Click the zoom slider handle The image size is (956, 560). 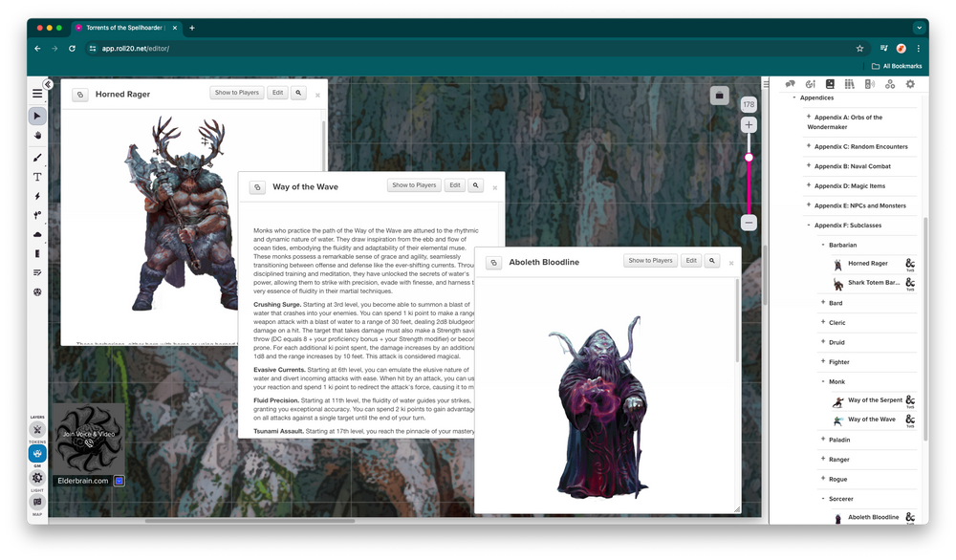749,158
